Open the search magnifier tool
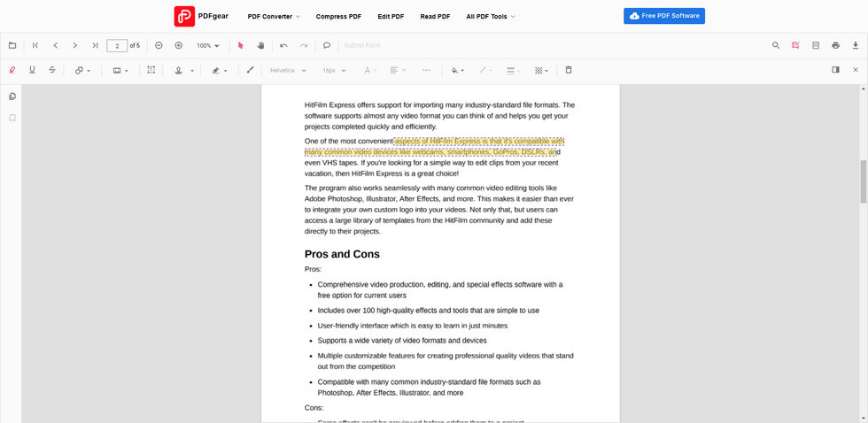868x423 pixels. (776, 45)
